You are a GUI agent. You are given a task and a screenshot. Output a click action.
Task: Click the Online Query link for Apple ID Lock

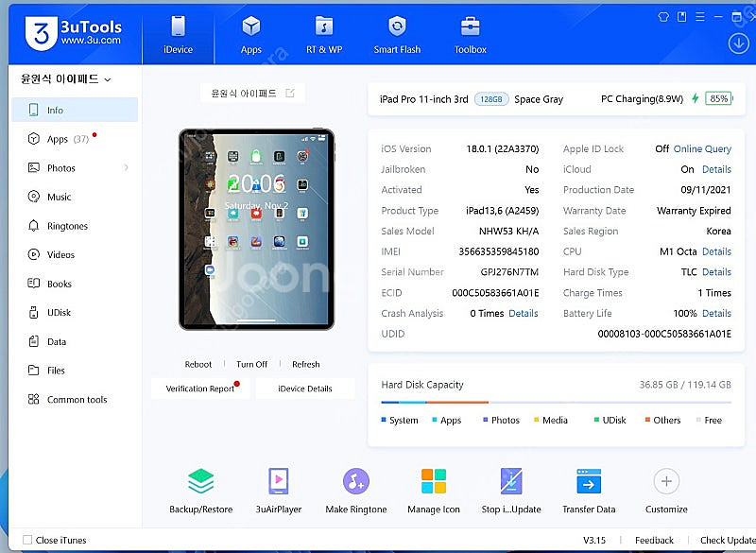pyautogui.click(x=702, y=149)
